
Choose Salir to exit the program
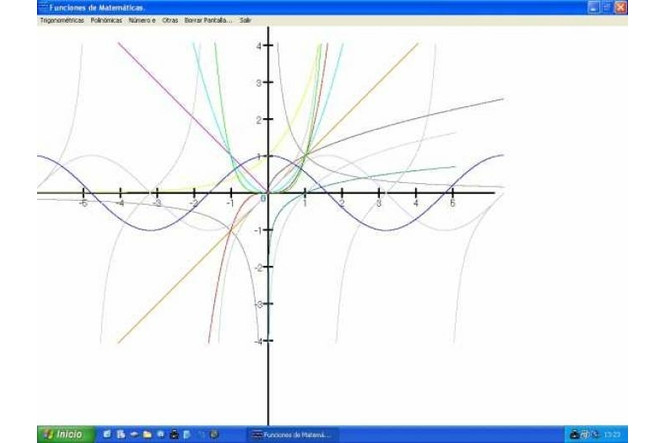tap(245, 20)
